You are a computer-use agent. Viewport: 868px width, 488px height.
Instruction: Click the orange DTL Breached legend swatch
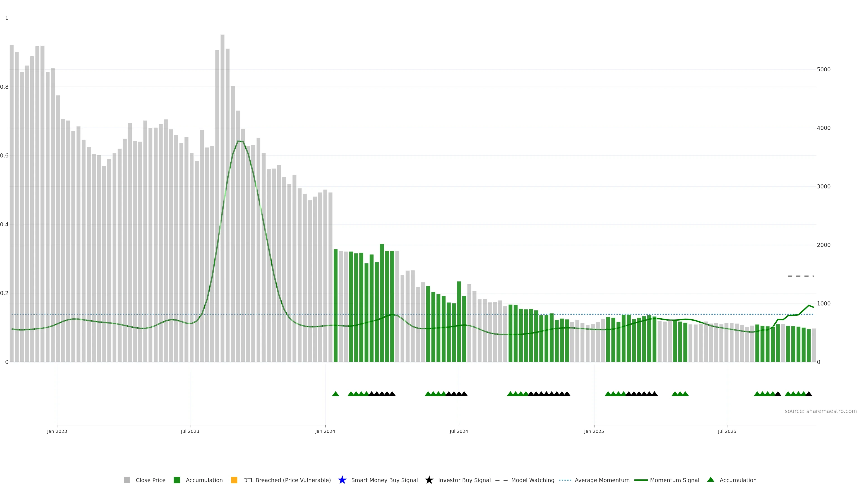(234, 480)
